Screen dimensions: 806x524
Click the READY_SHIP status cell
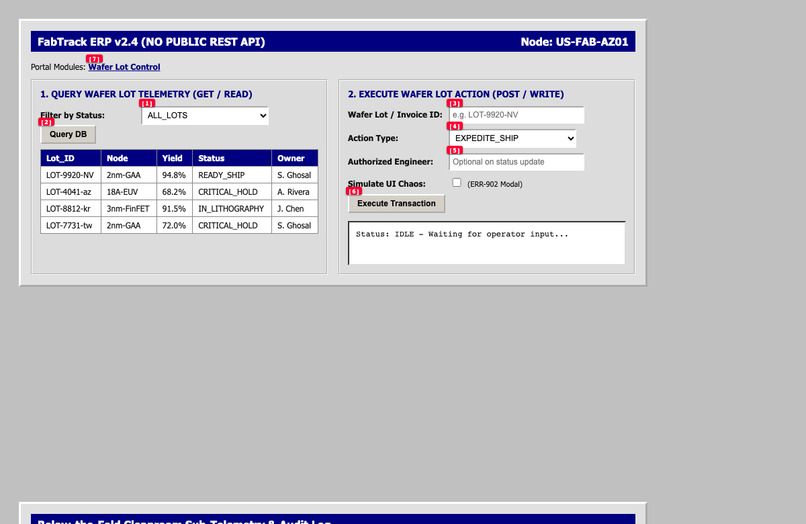tap(232, 175)
